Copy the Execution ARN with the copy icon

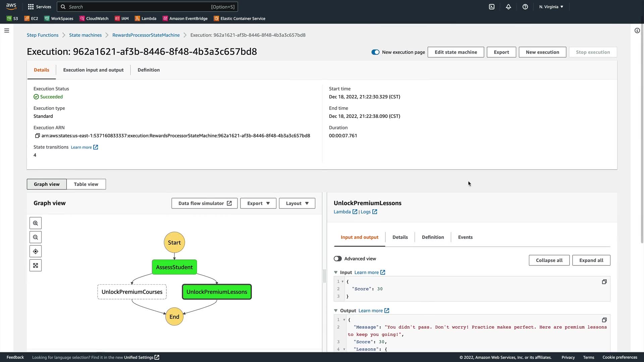click(x=37, y=136)
